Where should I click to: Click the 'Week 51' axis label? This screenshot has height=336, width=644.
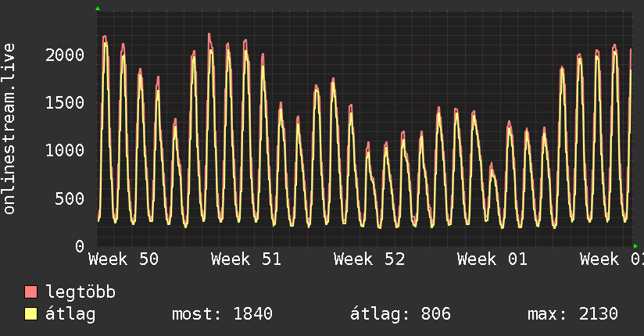[246, 259]
